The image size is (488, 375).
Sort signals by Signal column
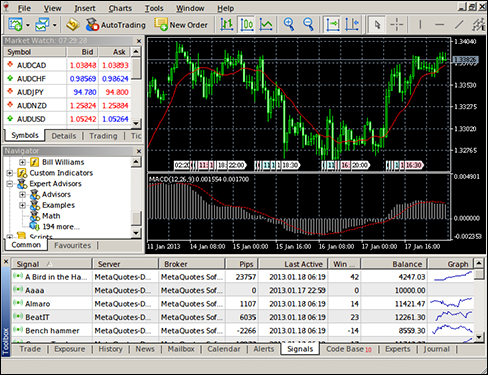pyautogui.click(x=51, y=264)
